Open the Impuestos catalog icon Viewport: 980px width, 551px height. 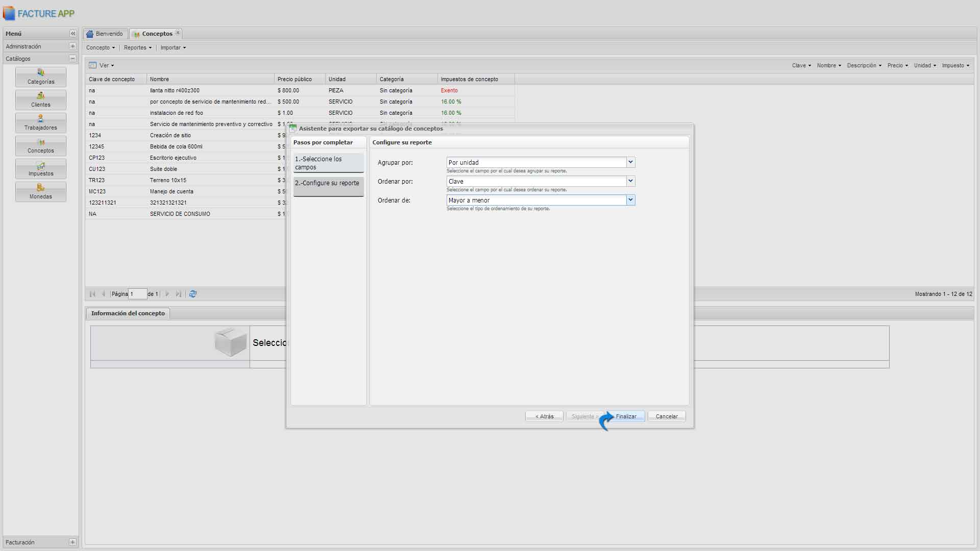coord(41,168)
